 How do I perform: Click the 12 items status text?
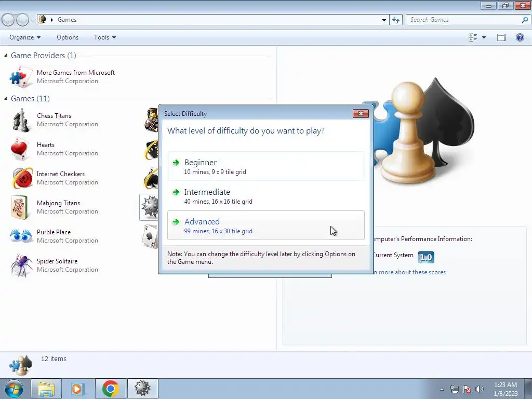54,358
